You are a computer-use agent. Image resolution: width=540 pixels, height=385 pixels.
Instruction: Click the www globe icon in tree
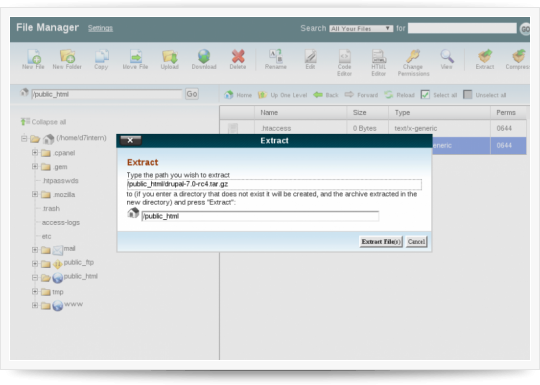point(58,305)
